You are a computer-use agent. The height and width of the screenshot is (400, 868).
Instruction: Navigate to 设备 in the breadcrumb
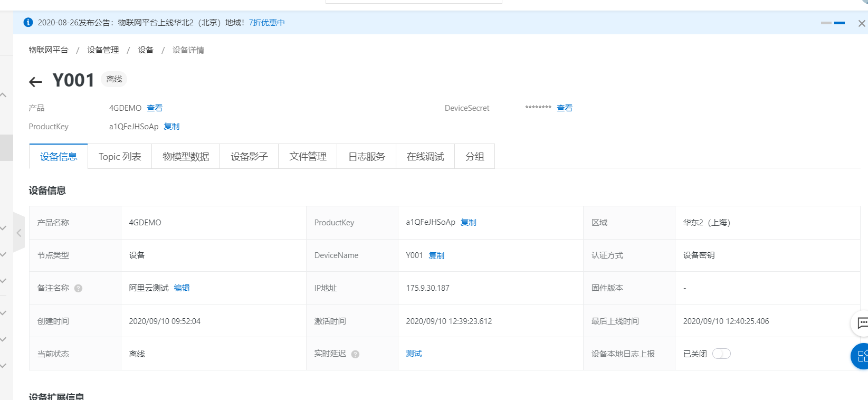pos(146,50)
